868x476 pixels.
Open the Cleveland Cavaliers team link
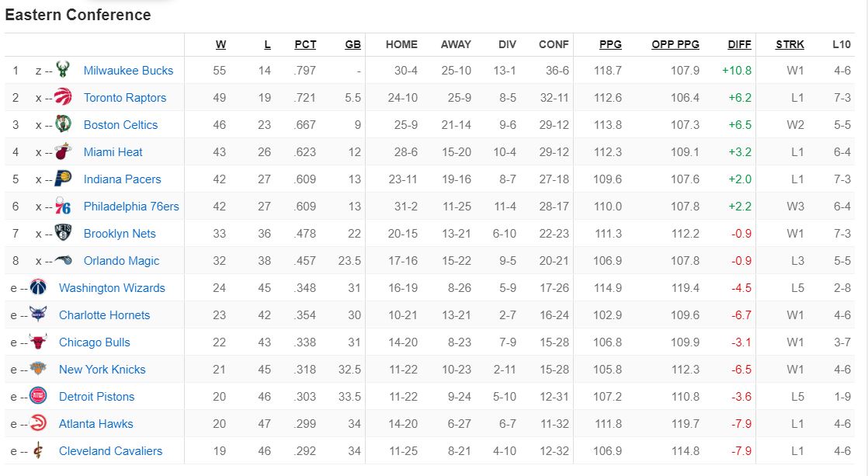tap(111, 451)
